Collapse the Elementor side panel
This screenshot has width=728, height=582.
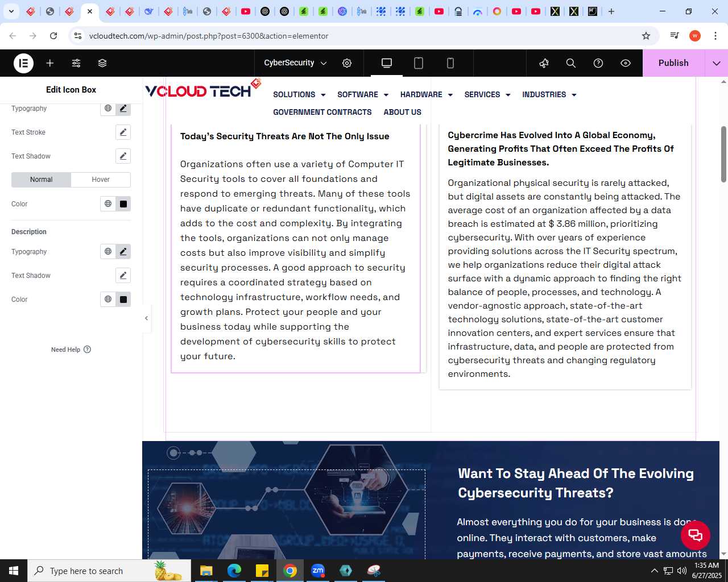coord(146,318)
